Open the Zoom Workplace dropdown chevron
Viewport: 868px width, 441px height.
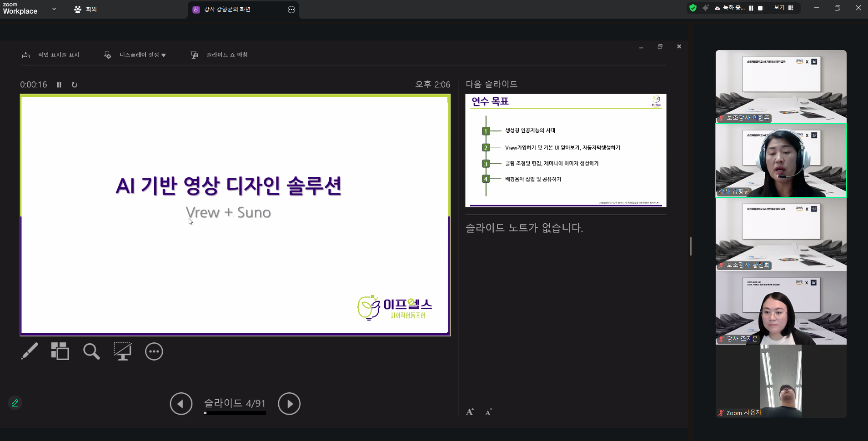[54, 9]
